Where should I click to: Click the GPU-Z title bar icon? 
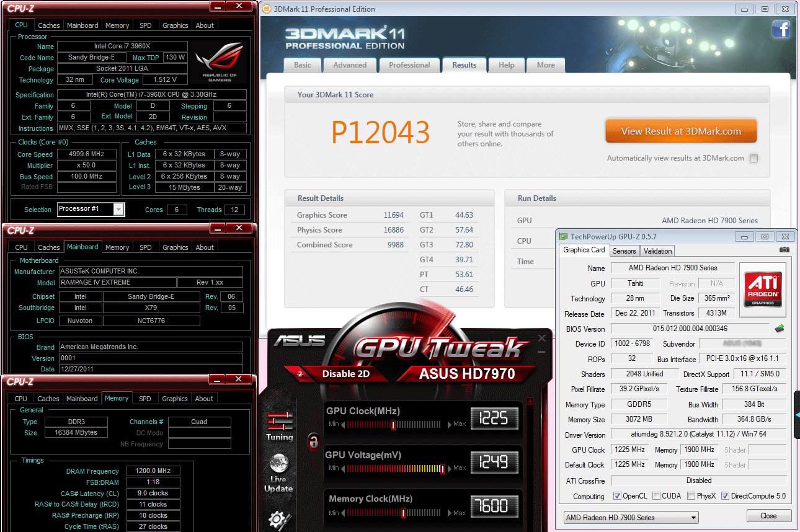[x=564, y=236]
